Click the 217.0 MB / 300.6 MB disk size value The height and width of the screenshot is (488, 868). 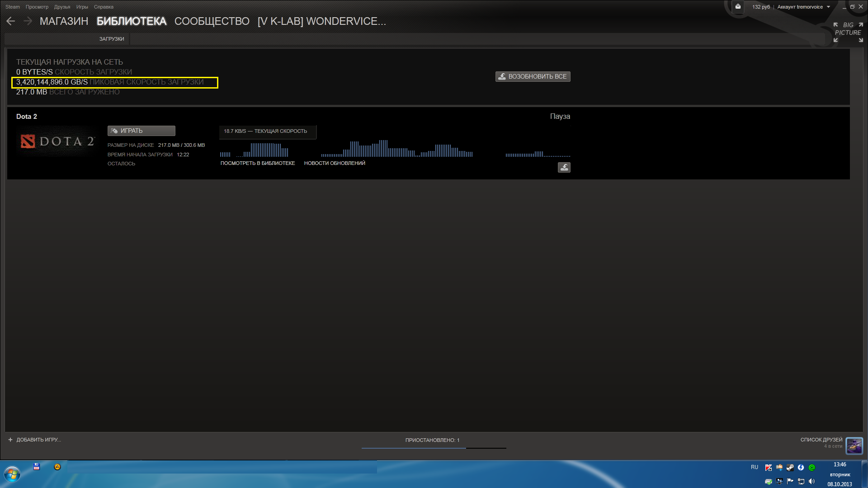click(181, 145)
